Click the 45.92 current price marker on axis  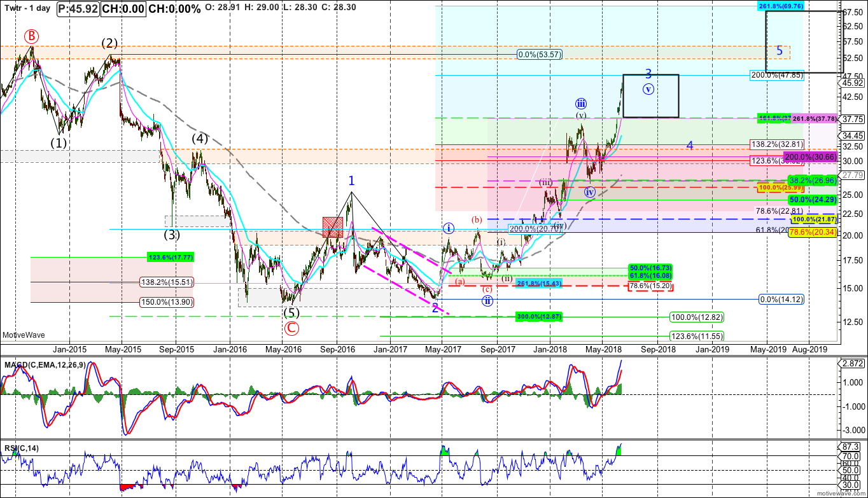[852, 83]
